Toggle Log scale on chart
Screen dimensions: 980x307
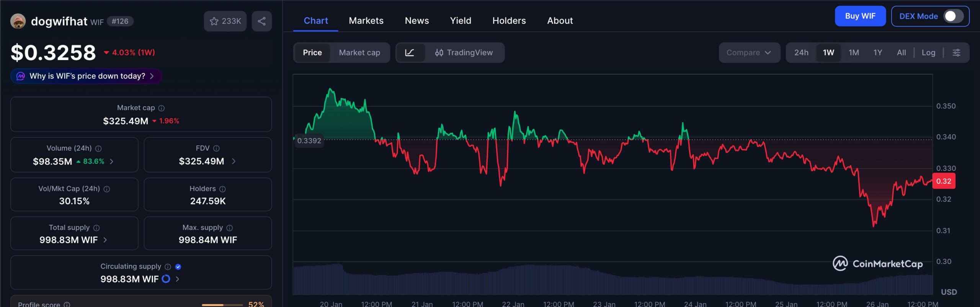pyautogui.click(x=928, y=53)
